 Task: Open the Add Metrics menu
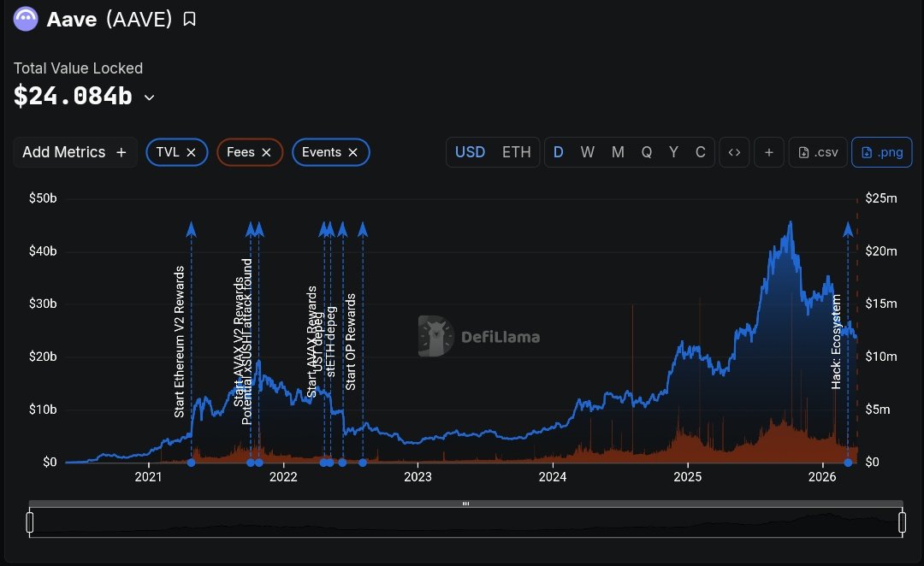pyautogui.click(x=74, y=151)
